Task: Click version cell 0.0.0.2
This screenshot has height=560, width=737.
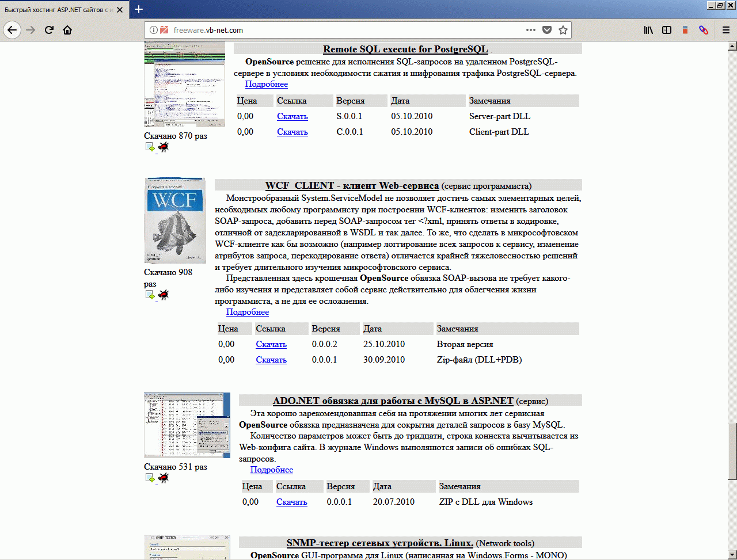Action: coord(325,344)
